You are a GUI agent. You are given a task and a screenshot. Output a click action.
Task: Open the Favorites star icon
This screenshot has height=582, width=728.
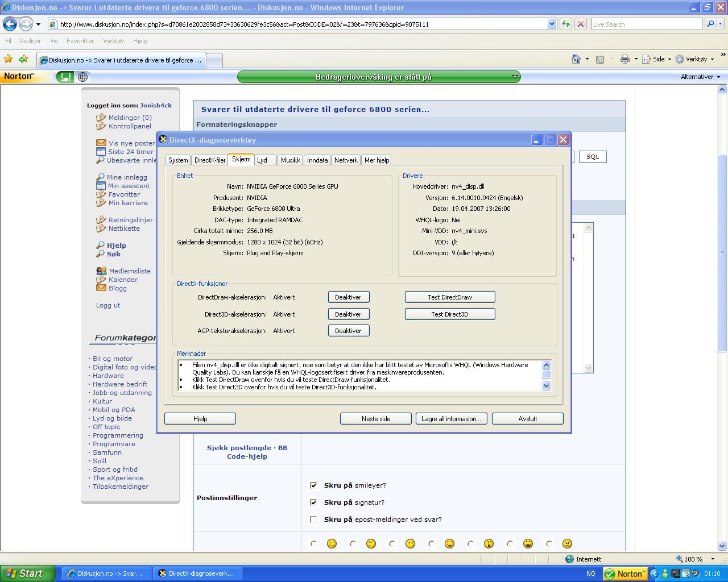pyautogui.click(x=8, y=59)
